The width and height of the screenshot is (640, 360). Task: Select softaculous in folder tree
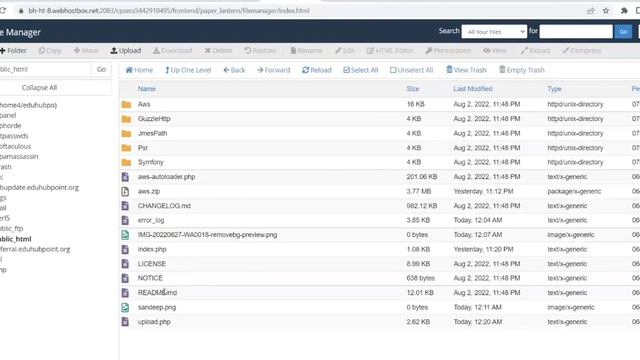pos(16,146)
